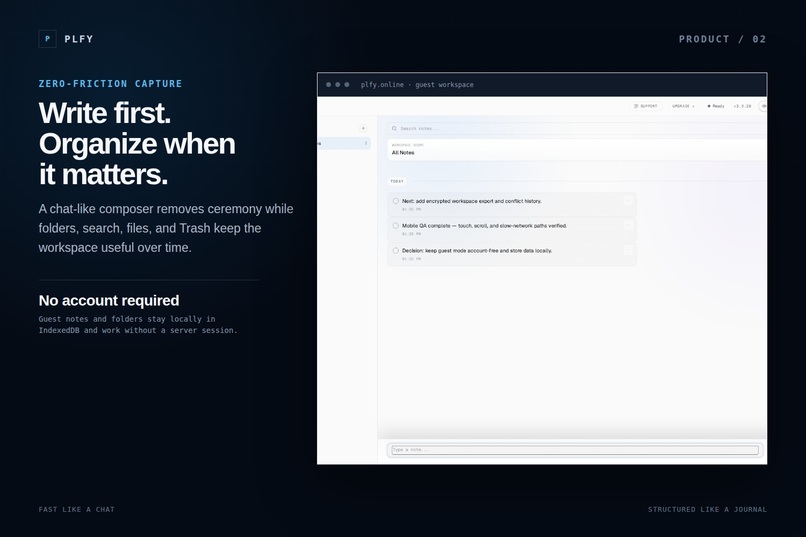Open the SUPPORT button in app header
The image size is (806, 537).
646,106
